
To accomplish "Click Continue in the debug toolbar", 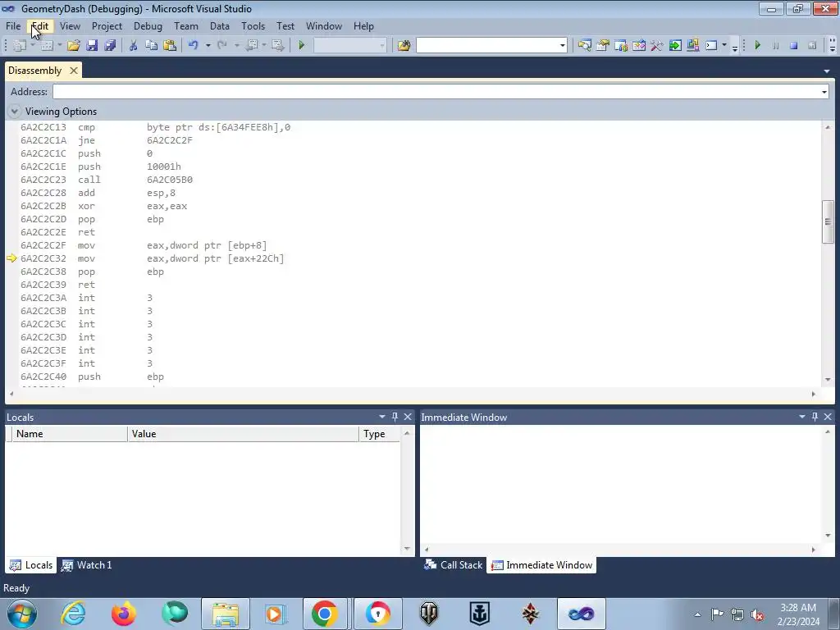I will point(757,46).
